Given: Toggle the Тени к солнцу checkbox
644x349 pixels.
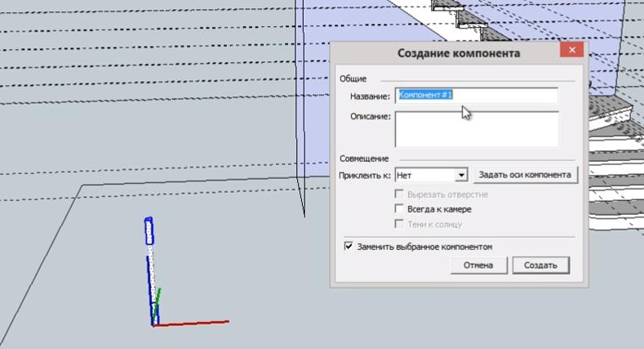Looking at the screenshot, I should [x=399, y=224].
